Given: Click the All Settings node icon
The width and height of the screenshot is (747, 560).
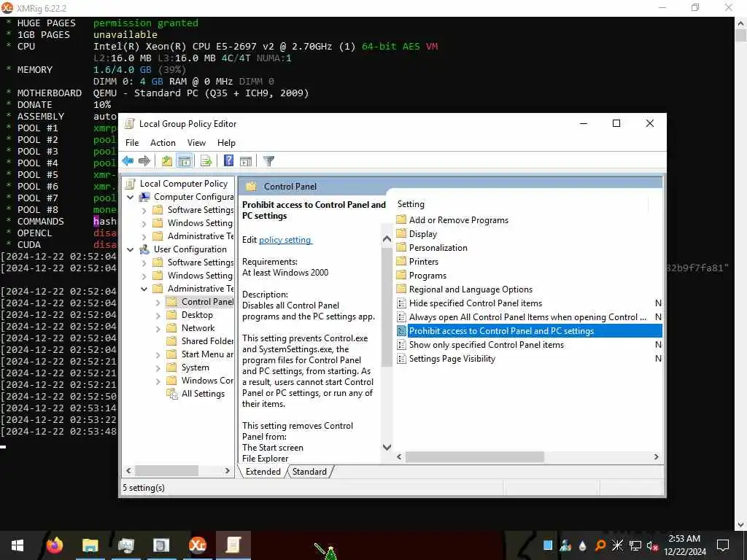Looking at the screenshot, I should (171, 394).
